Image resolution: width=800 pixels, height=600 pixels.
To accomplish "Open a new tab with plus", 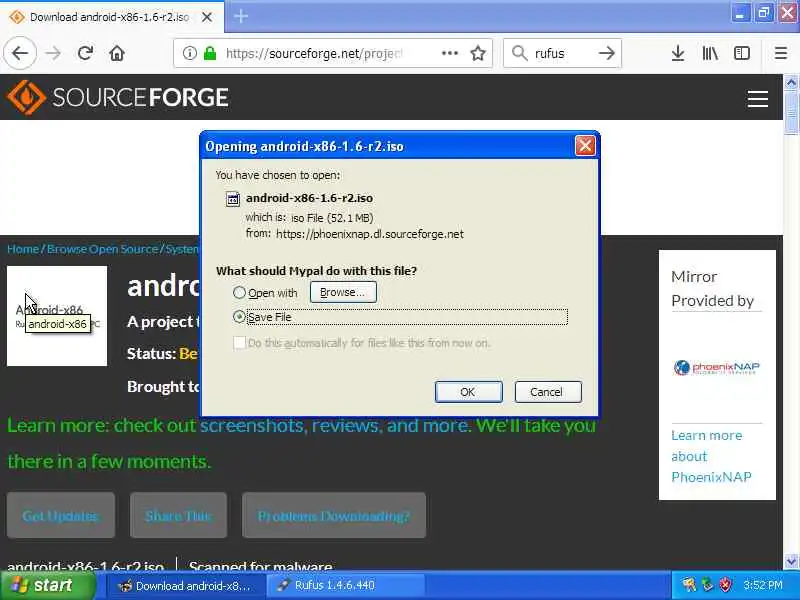I will [241, 16].
